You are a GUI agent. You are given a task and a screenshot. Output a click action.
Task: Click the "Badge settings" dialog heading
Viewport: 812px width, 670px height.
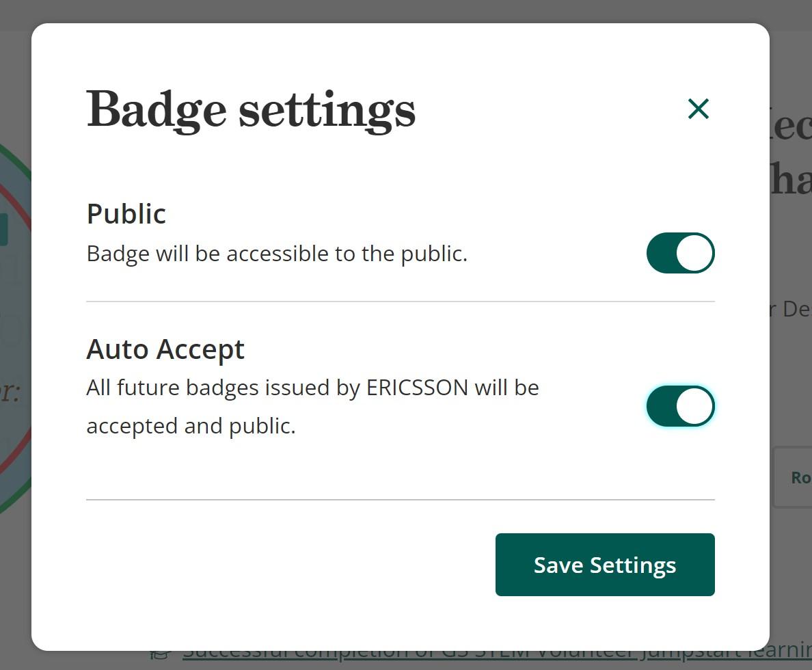pos(251,109)
